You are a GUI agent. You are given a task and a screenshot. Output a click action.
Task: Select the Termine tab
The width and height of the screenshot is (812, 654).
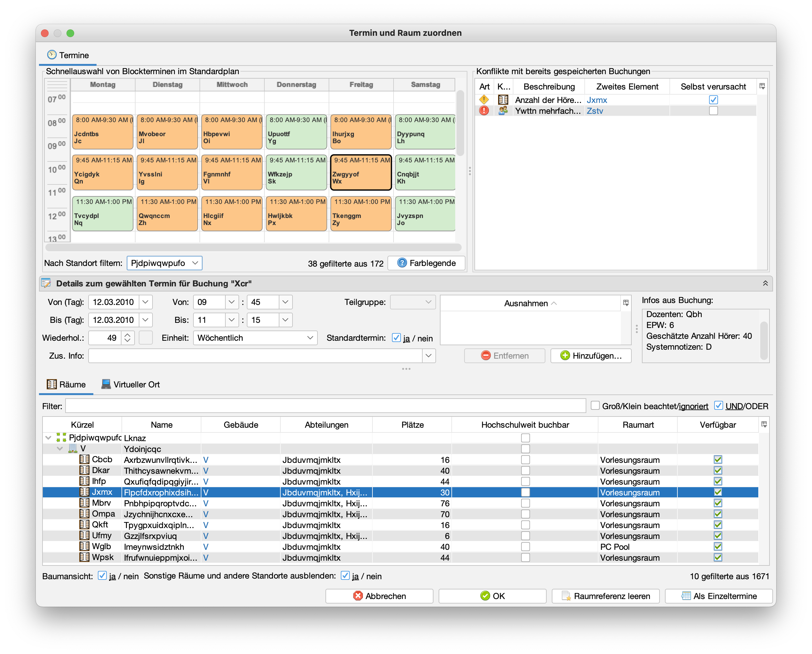point(68,55)
